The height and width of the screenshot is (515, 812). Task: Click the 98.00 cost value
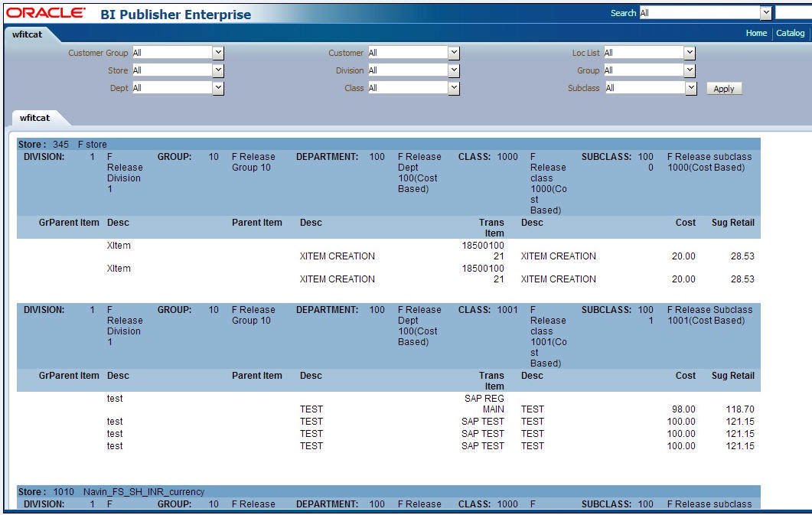click(x=683, y=409)
